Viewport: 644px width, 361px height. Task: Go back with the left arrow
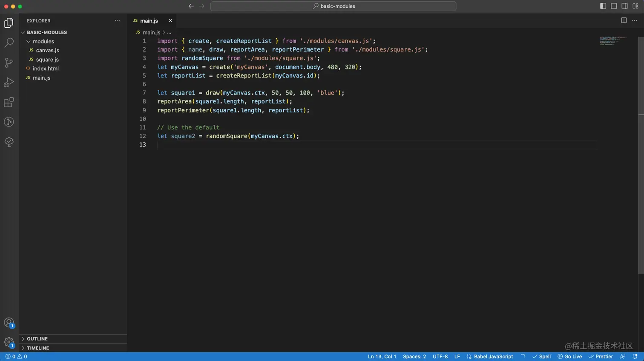coord(191,6)
